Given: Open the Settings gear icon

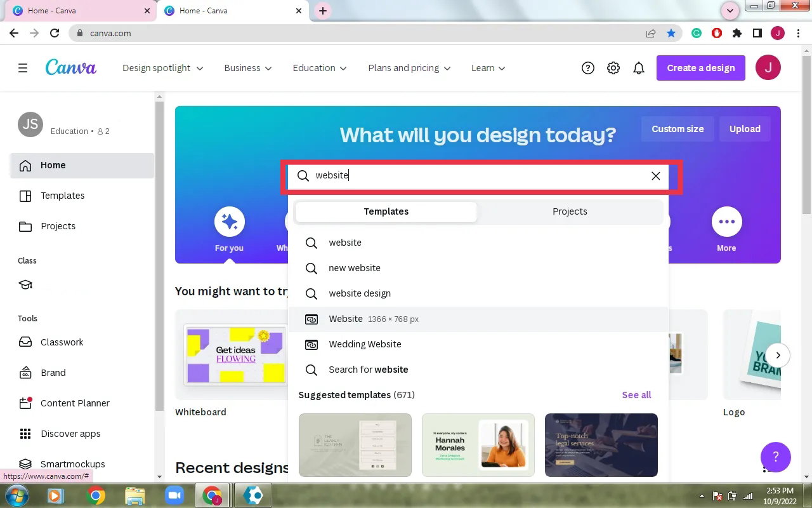Looking at the screenshot, I should click(x=613, y=68).
